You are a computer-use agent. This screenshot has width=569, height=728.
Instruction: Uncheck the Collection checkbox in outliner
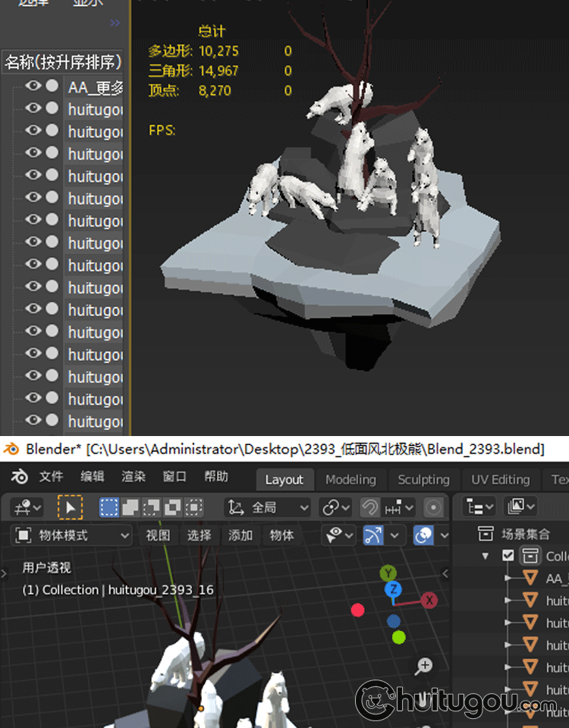[508, 556]
